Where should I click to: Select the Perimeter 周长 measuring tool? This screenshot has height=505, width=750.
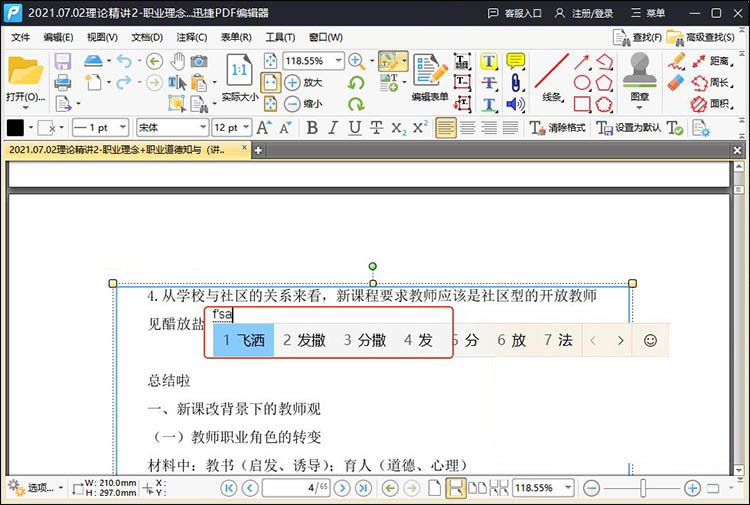click(713, 83)
